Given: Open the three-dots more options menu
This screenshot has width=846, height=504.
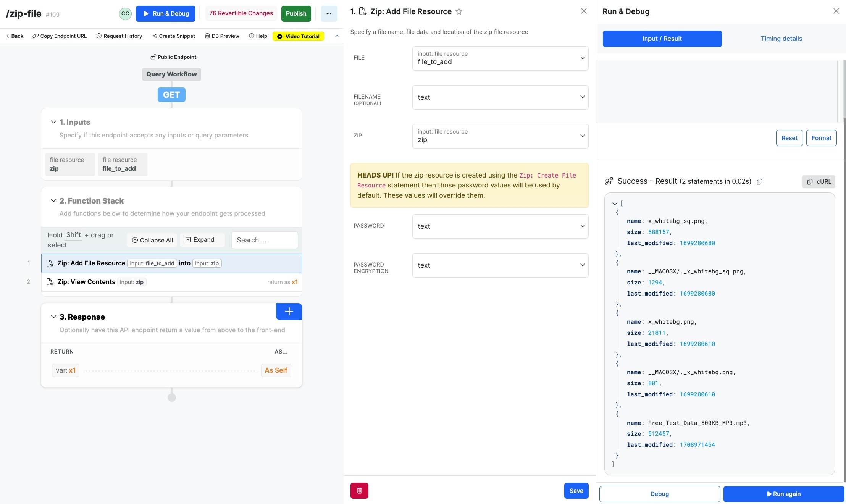Looking at the screenshot, I should point(329,14).
